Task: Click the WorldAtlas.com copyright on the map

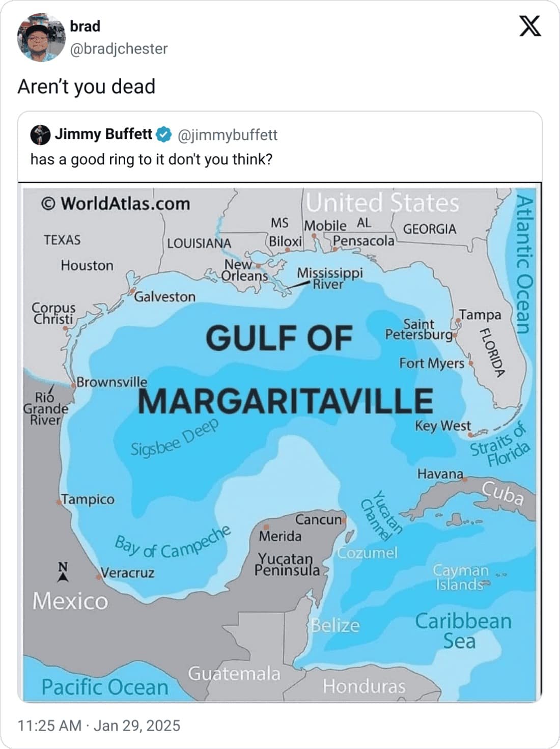Action: (x=116, y=204)
